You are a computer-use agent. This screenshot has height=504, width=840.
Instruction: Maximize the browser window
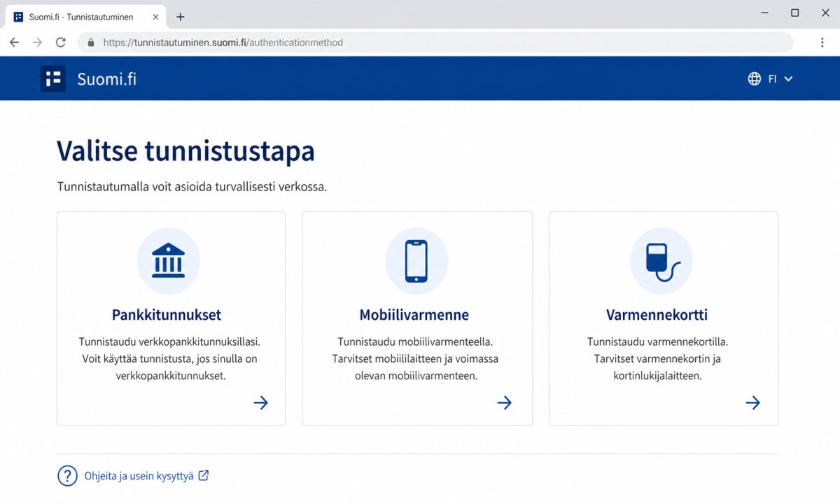pos(794,13)
